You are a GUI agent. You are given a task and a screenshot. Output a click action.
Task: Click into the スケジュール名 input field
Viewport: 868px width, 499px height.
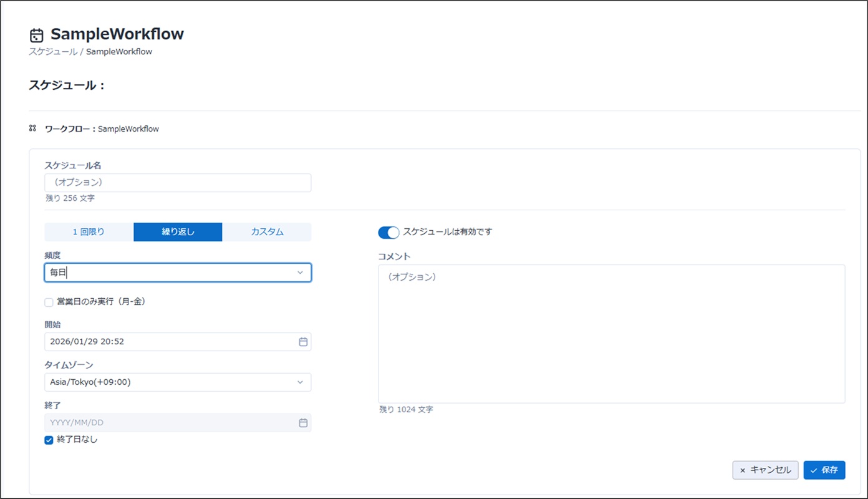(178, 183)
